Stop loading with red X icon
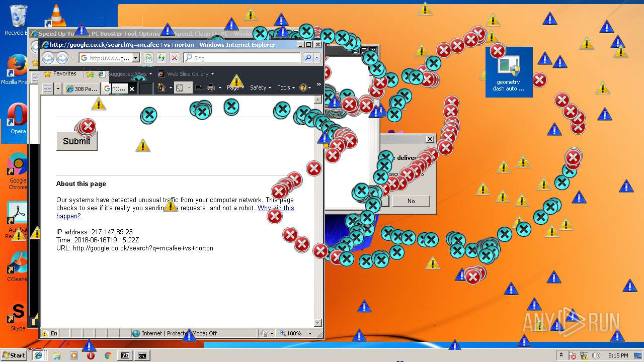The width and height of the screenshot is (644, 362). pyautogui.click(x=174, y=58)
